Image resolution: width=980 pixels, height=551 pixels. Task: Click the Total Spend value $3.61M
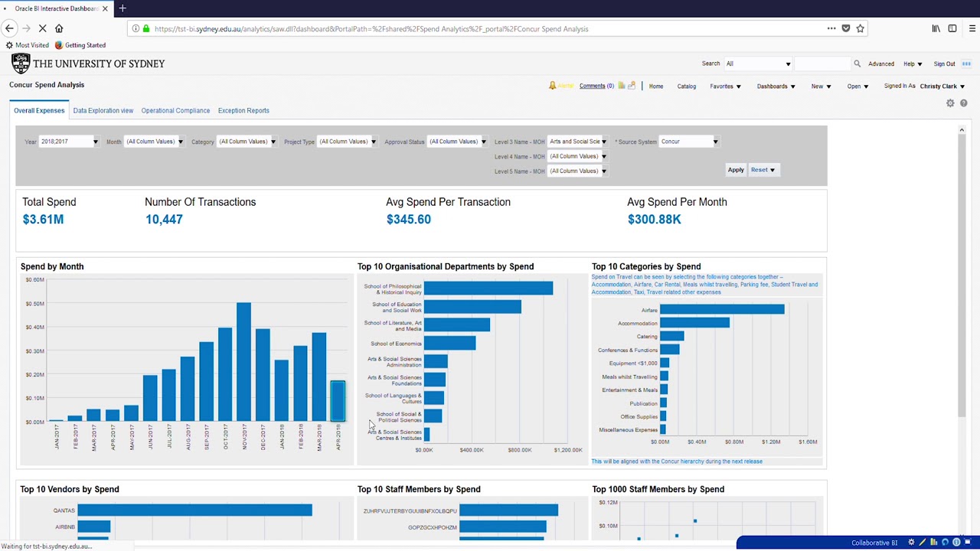43,219
